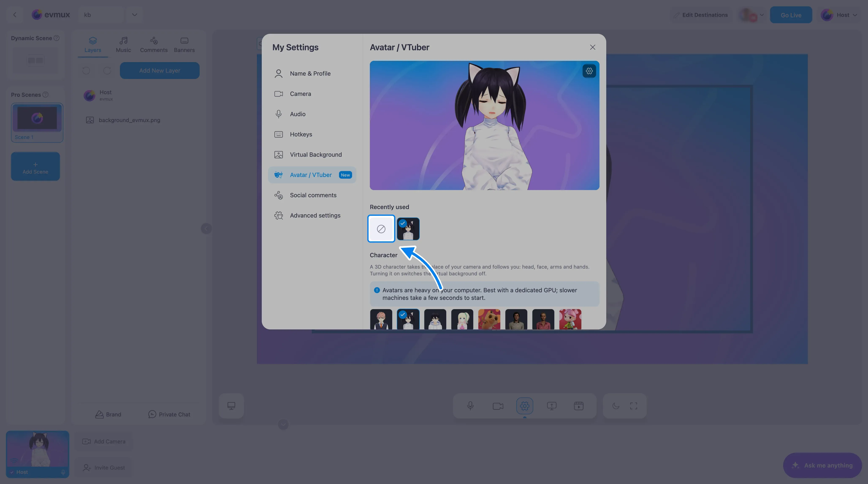Enter fullscreen mode icon

click(633, 406)
